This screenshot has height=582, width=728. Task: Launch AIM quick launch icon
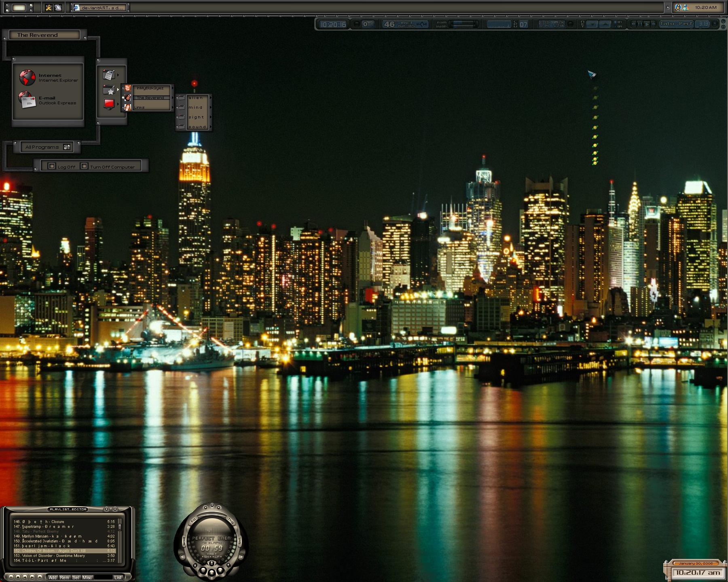(49, 7)
